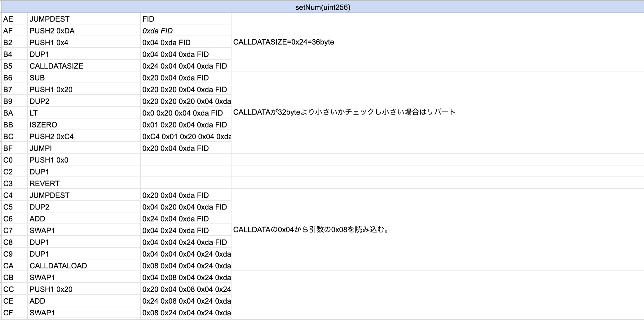
Task: Select the JUMPDEST cell in row AE
Action: point(84,19)
